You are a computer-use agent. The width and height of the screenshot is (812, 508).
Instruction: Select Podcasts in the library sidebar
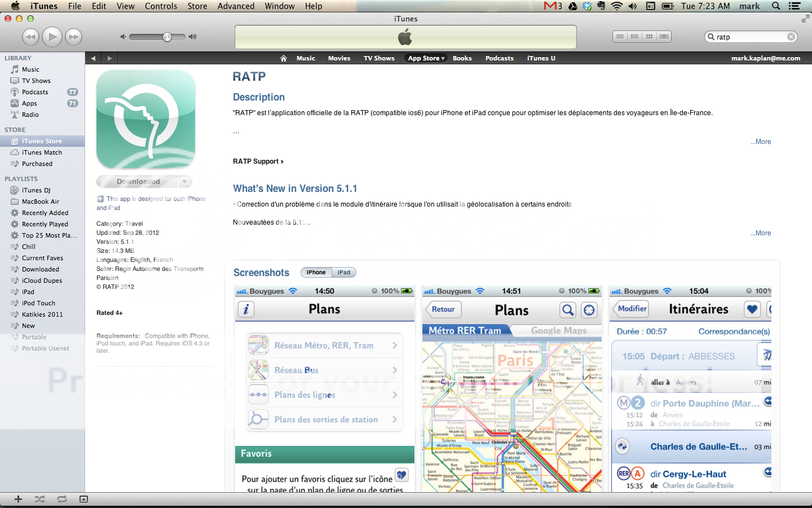pyautogui.click(x=42, y=92)
